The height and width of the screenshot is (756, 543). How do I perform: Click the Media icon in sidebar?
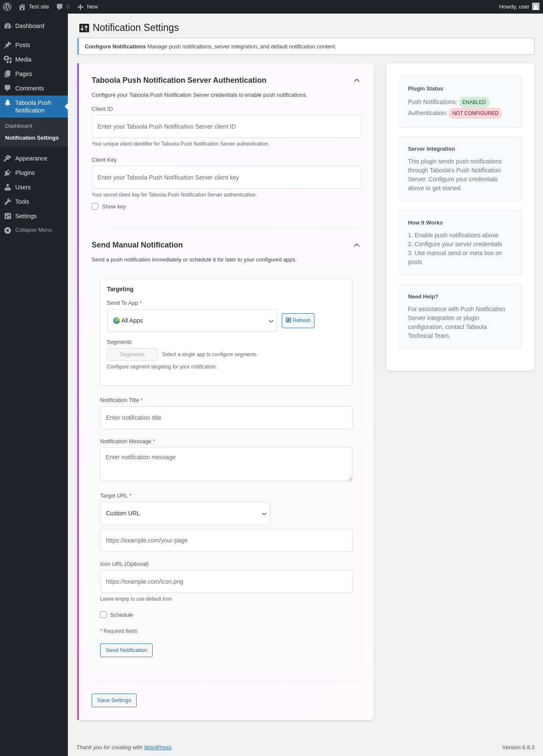click(x=8, y=59)
